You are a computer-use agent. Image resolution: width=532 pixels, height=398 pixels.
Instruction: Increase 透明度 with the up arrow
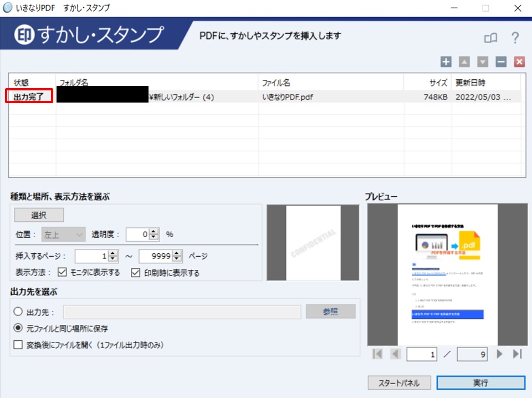coord(154,231)
